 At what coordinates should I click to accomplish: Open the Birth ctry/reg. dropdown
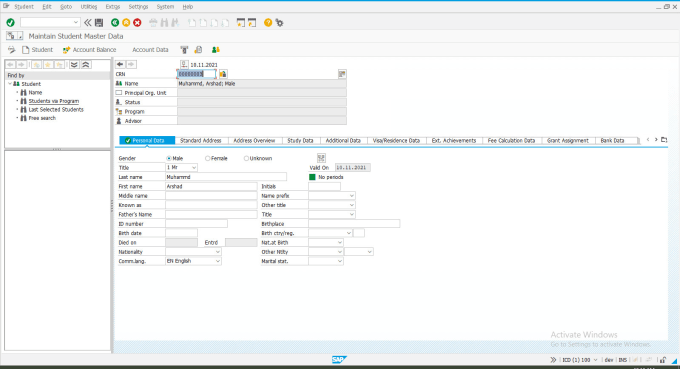click(x=349, y=233)
